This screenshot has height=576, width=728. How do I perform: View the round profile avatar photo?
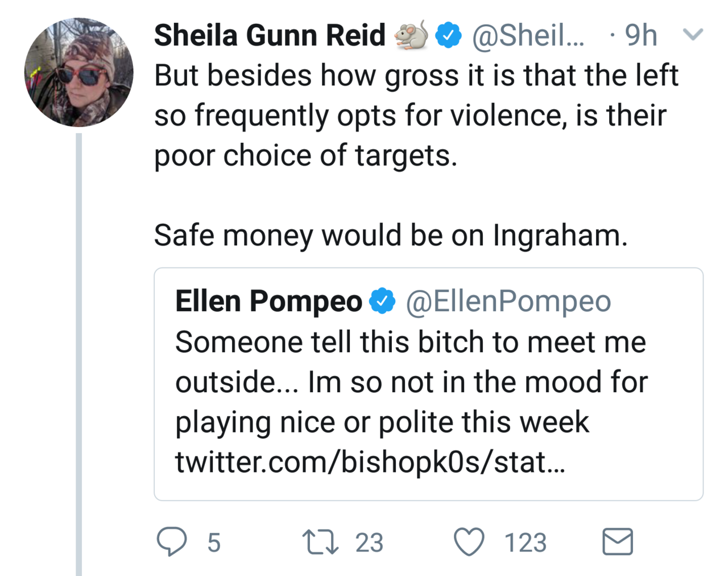pyautogui.click(x=79, y=72)
